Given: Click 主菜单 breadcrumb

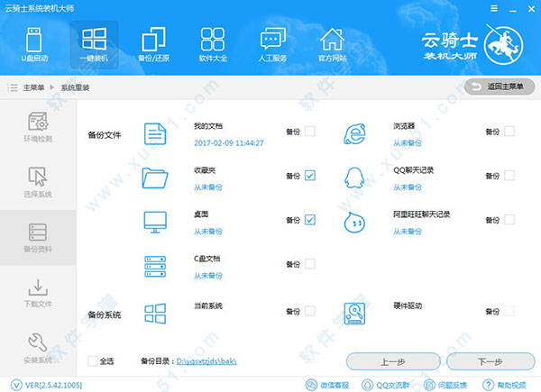Looking at the screenshot, I should (33, 87).
